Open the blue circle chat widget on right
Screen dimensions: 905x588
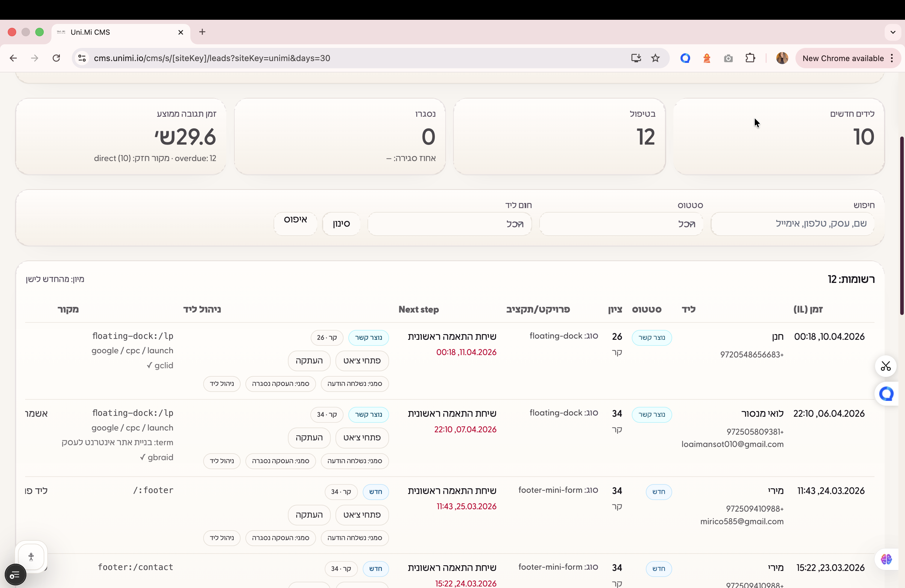pos(886,394)
